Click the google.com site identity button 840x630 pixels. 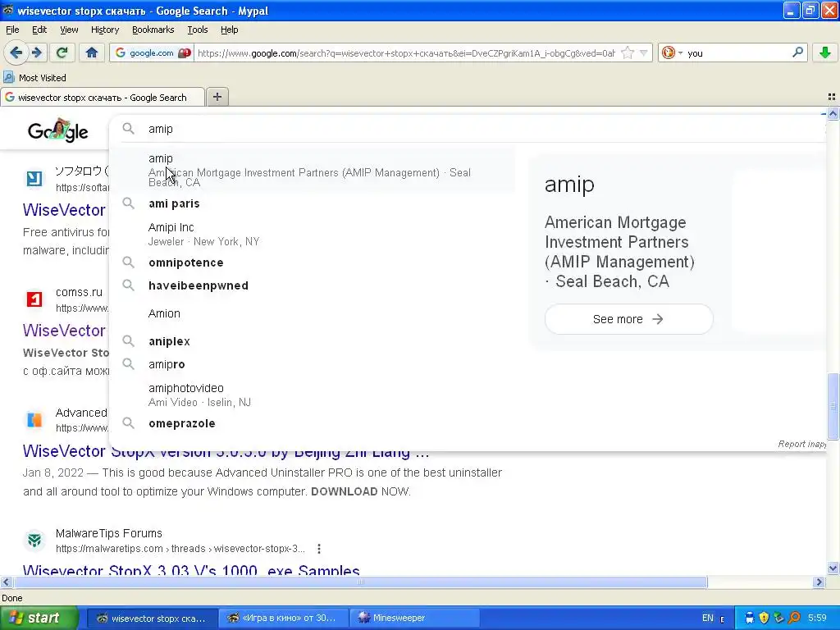click(144, 52)
